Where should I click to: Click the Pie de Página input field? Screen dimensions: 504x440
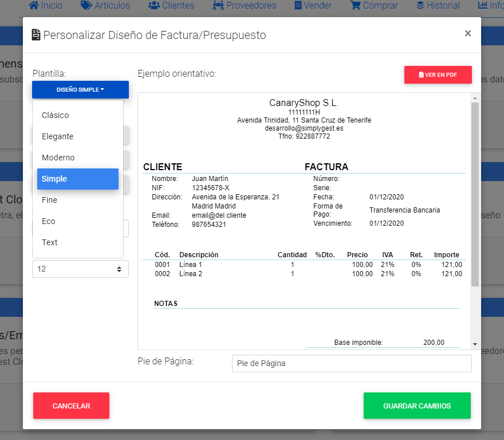[352, 363]
